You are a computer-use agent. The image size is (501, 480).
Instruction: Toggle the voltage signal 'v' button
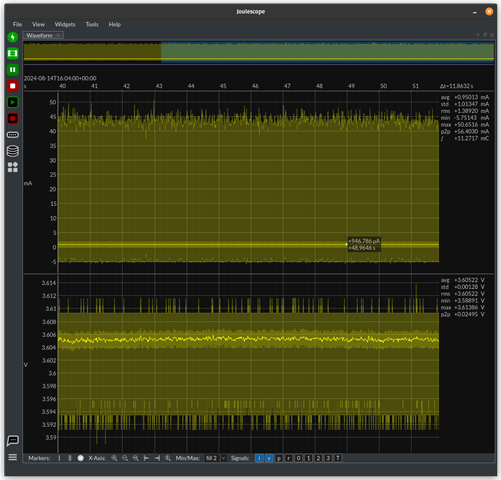pyautogui.click(x=269, y=458)
